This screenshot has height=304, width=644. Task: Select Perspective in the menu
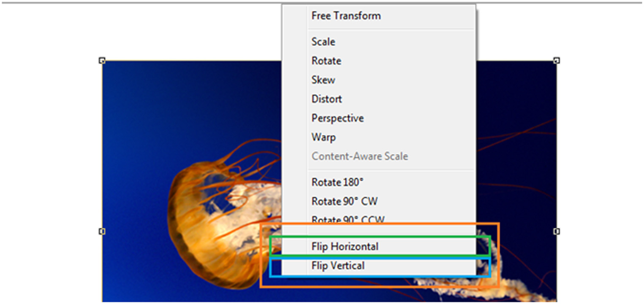[x=338, y=118]
